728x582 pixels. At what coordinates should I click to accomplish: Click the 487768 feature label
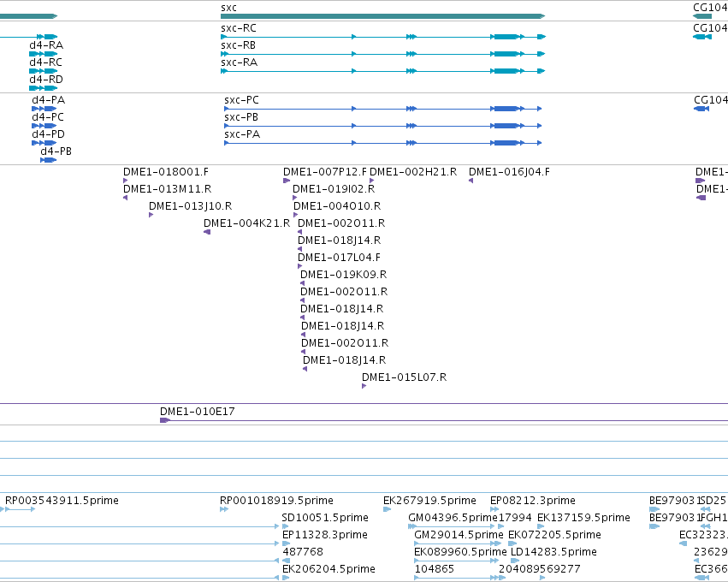click(x=303, y=552)
